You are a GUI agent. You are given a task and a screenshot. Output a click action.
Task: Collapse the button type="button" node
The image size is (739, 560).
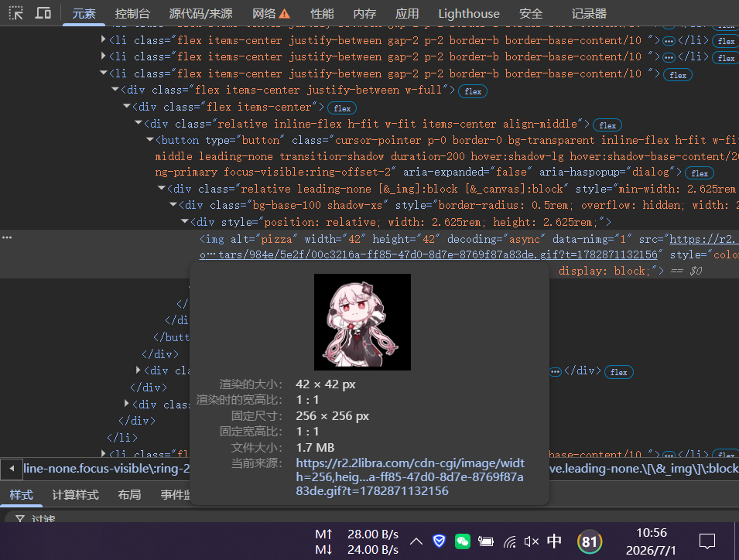pos(150,139)
